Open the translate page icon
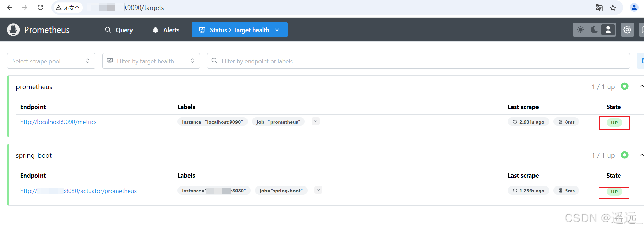 point(599,8)
